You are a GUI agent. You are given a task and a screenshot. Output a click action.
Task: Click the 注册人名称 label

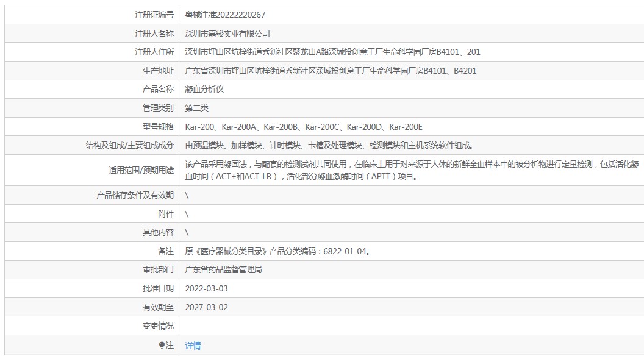pos(154,34)
